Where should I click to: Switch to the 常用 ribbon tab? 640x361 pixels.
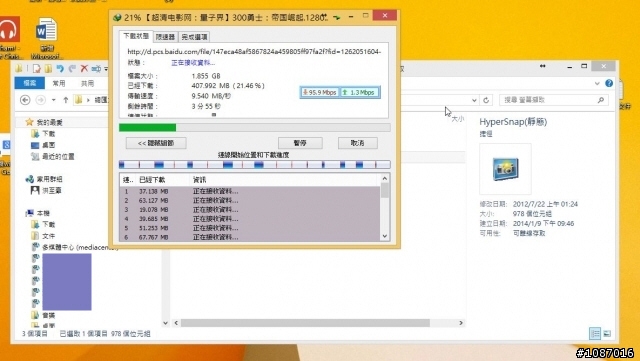(59, 83)
